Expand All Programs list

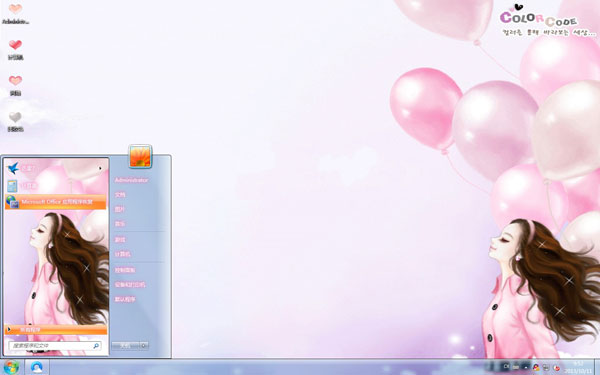[56, 329]
